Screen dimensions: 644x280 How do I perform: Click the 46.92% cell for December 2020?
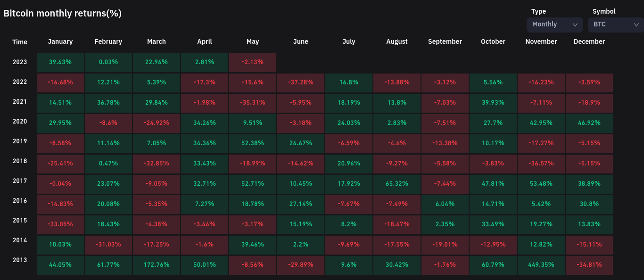point(589,123)
